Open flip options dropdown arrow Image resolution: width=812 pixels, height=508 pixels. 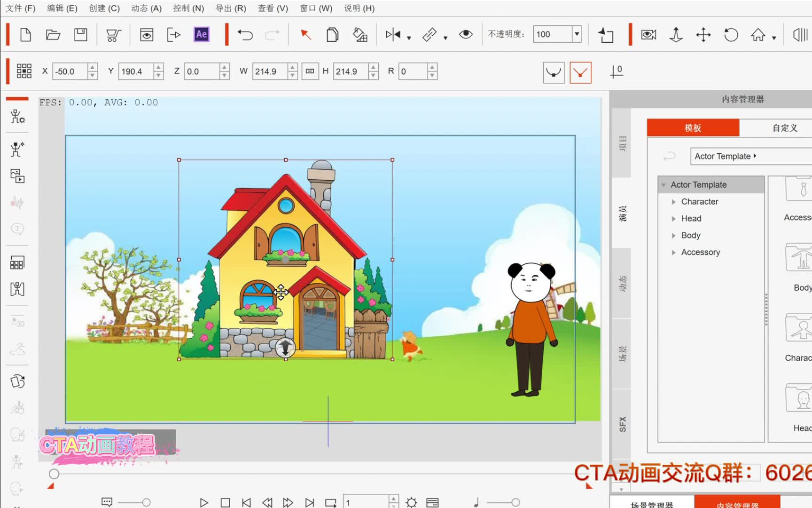click(409, 38)
